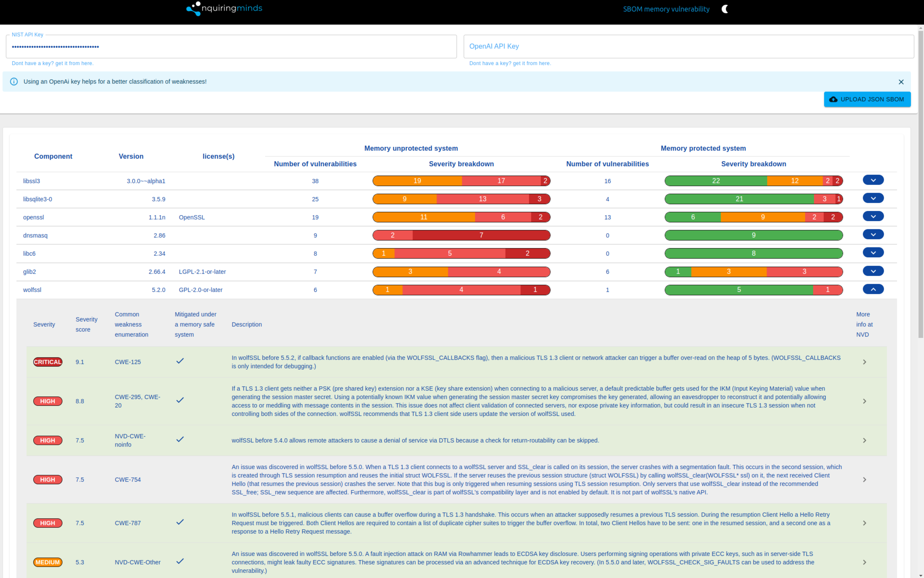
Task: Click mitigated checkmark for NVD-CWE-Other row
Action: point(180,561)
